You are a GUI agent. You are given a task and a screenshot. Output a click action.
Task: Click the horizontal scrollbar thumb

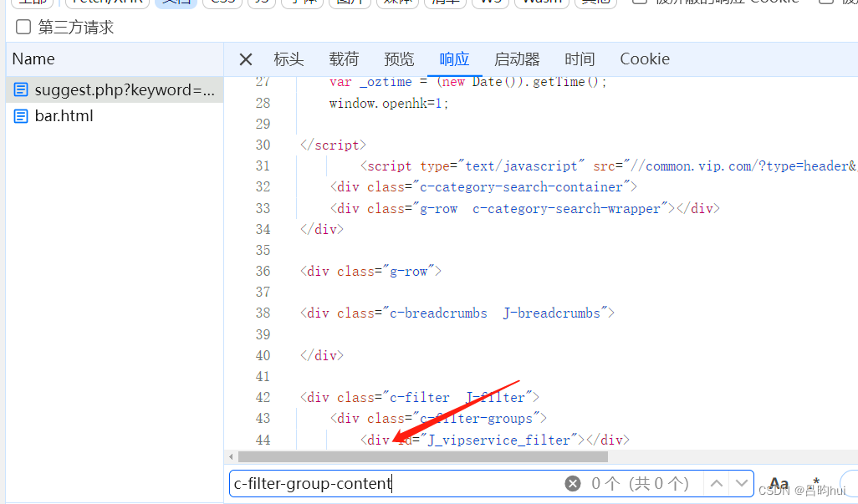(x=423, y=456)
